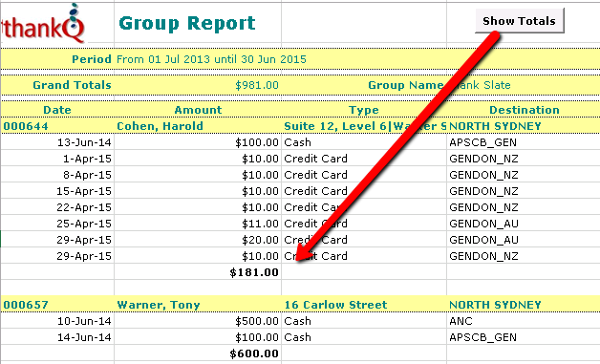Click the date 1-Apr-15
The width and height of the screenshot is (600, 364).
(x=87, y=159)
